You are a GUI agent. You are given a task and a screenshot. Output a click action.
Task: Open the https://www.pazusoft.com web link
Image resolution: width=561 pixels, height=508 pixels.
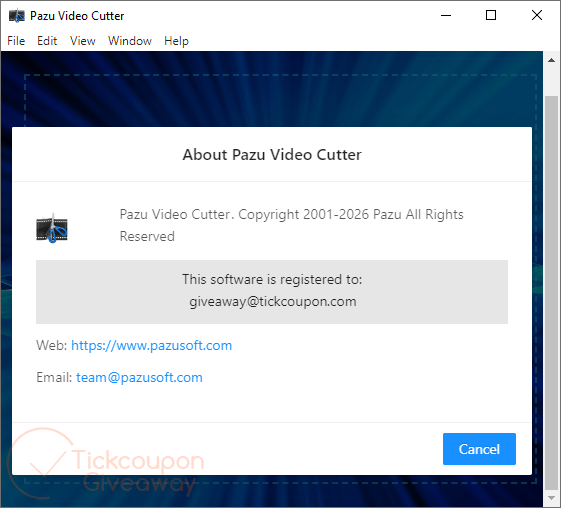coord(151,345)
